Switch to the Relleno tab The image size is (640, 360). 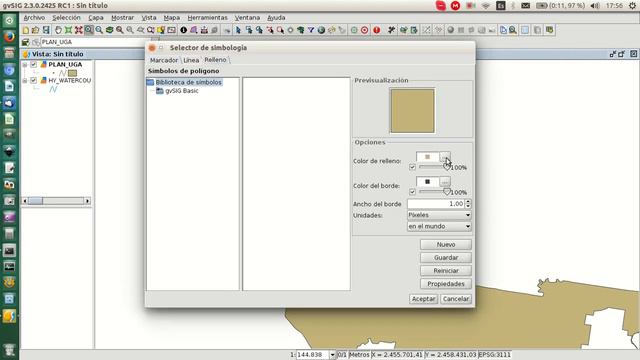click(215, 60)
